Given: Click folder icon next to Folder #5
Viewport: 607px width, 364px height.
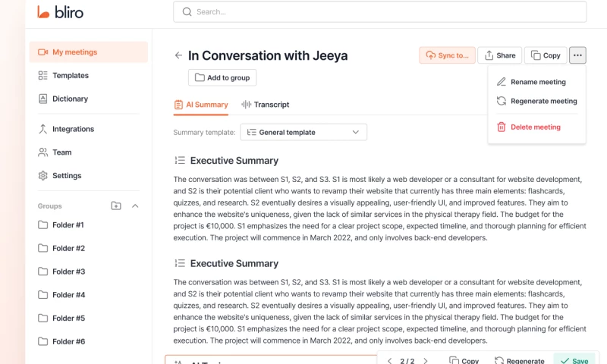Looking at the screenshot, I should click(x=42, y=318).
